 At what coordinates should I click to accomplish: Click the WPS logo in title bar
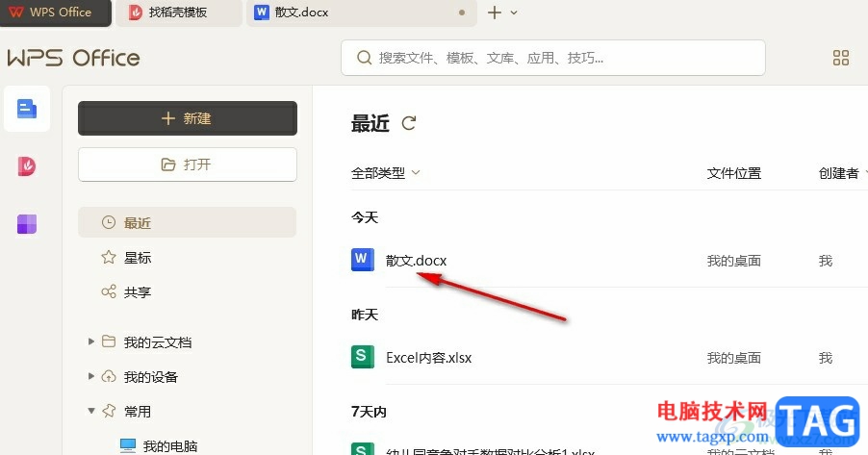(x=16, y=12)
